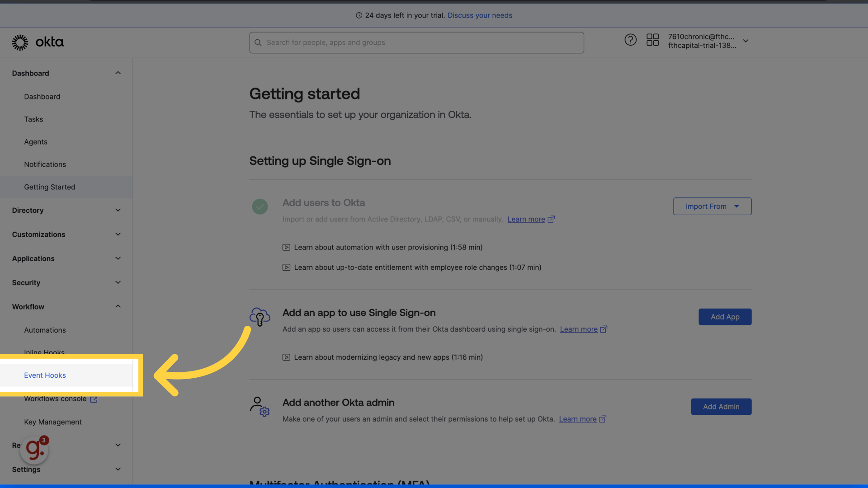Open Key Management under Workflow
This screenshot has width=868, height=488.
coord(53,422)
